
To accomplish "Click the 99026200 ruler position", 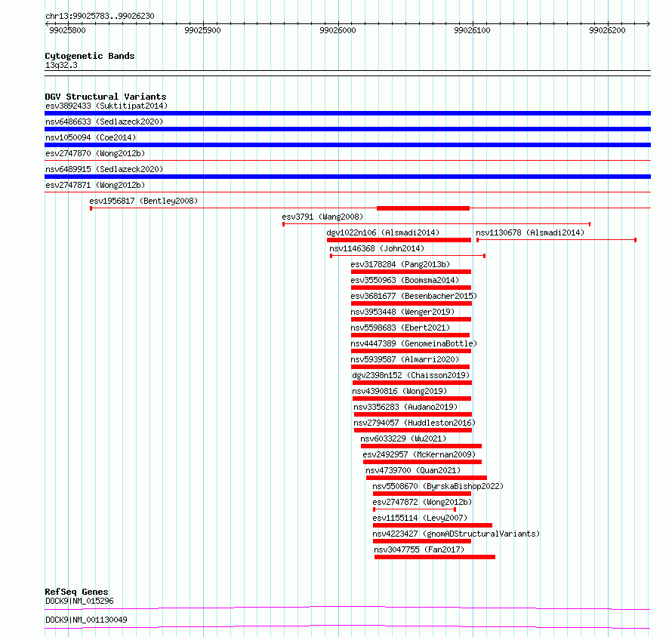I will point(607,30).
